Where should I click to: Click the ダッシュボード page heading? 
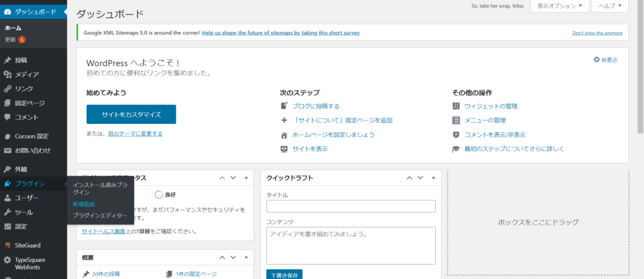[x=110, y=14]
